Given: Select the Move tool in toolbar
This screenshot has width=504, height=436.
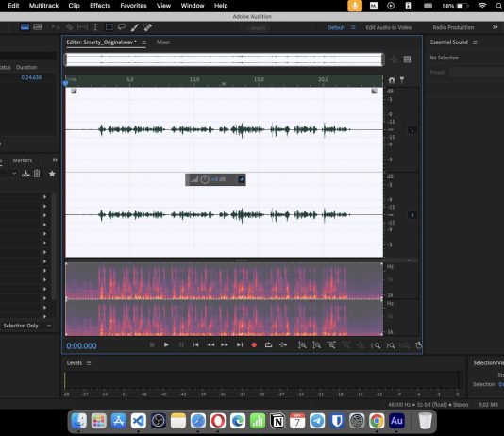Looking at the screenshot, I should click(56, 27).
